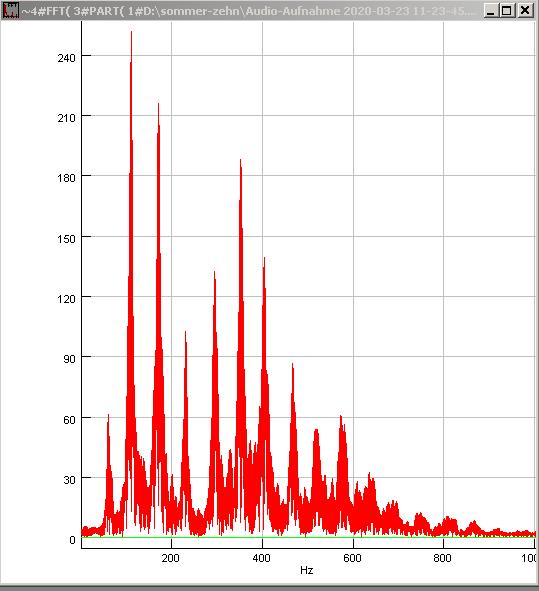
Task: Click the 210 y-axis label
Action: (67, 118)
